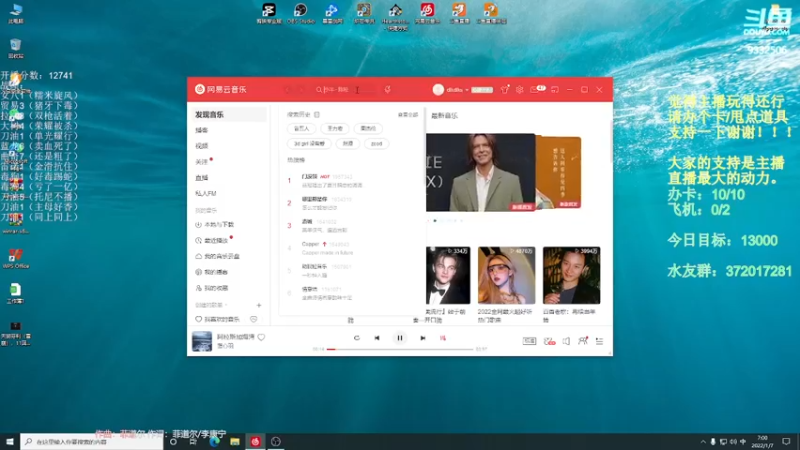Toggle Chinese input mode indicator in tray

pos(743,441)
